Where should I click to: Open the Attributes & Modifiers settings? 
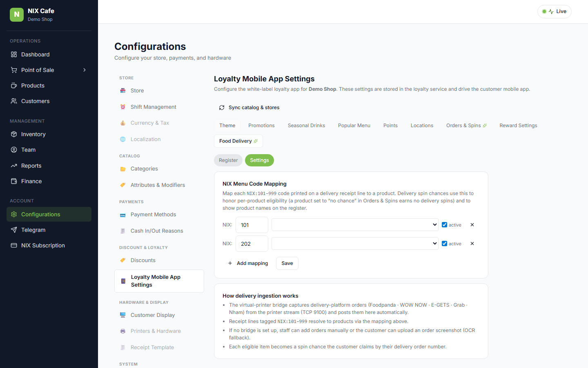pos(159,185)
